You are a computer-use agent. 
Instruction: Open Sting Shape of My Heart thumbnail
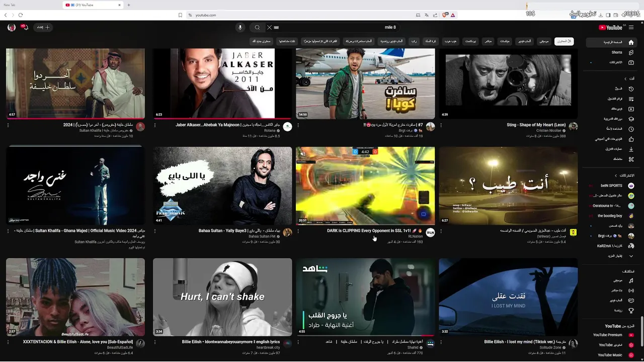(x=508, y=83)
